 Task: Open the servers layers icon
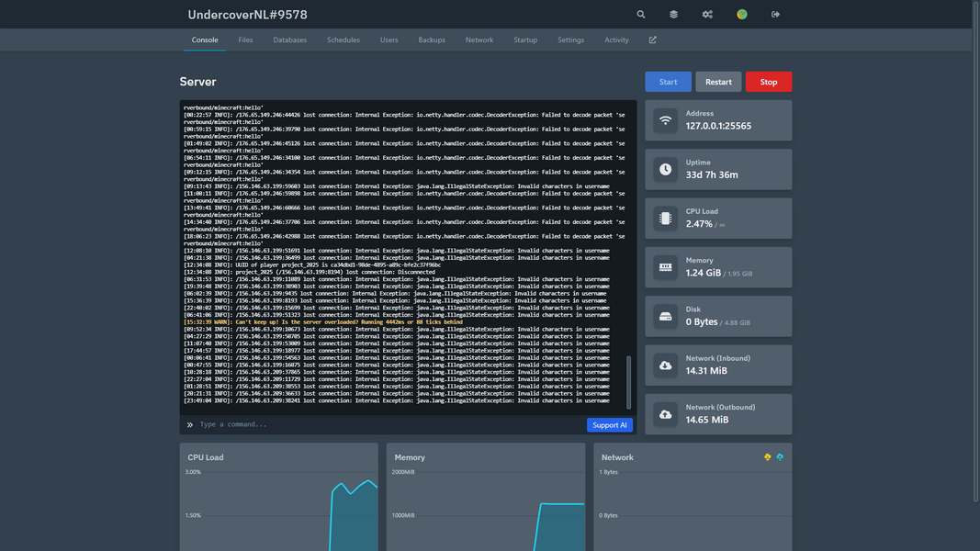click(674, 15)
